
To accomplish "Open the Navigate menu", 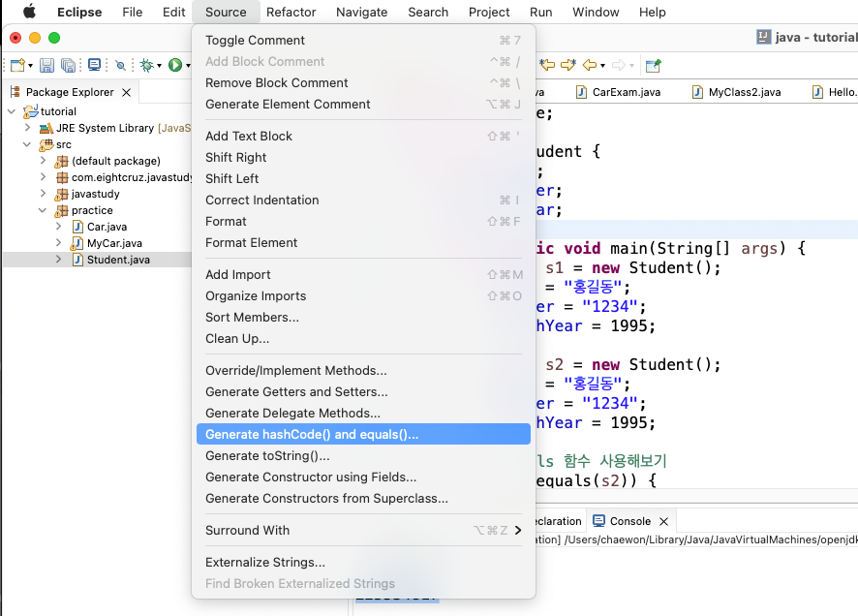I will pyautogui.click(x=361, y=12).
